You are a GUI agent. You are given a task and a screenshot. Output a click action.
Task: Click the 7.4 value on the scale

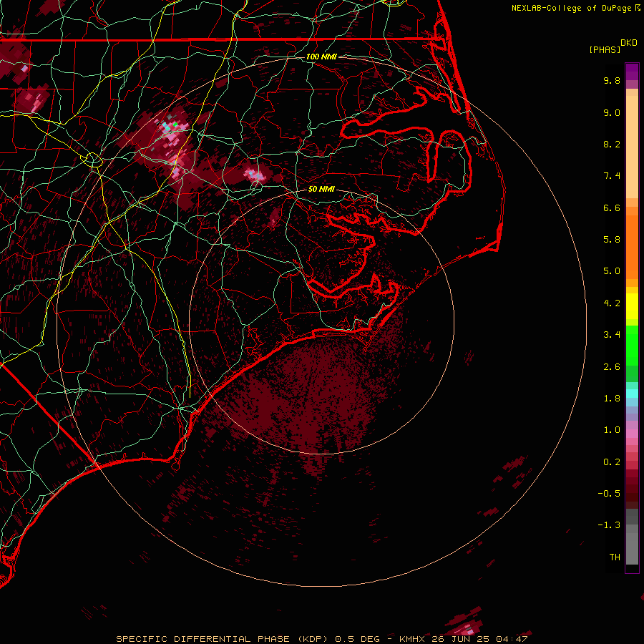(x=612, y=176)
